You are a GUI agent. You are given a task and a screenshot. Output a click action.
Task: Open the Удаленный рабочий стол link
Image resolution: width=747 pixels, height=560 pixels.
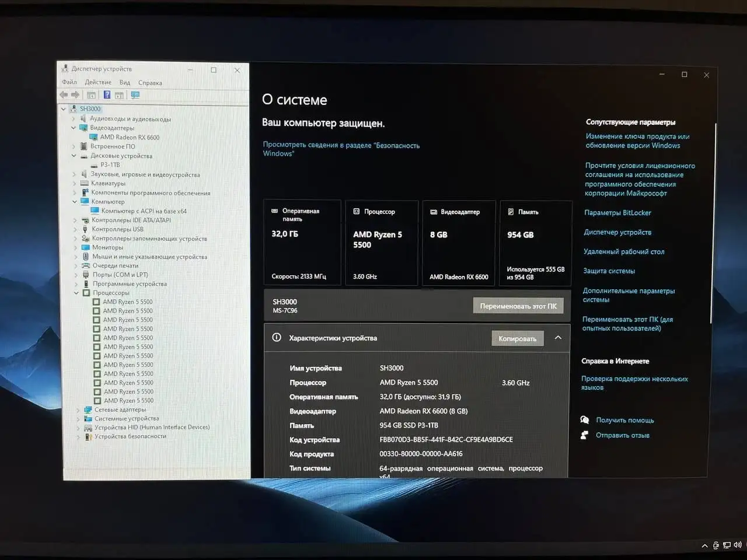click(x=624, y=251)
